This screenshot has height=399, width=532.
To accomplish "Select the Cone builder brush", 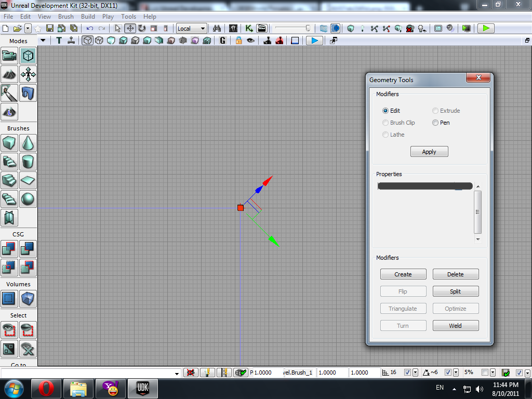I will coord(28,143).
